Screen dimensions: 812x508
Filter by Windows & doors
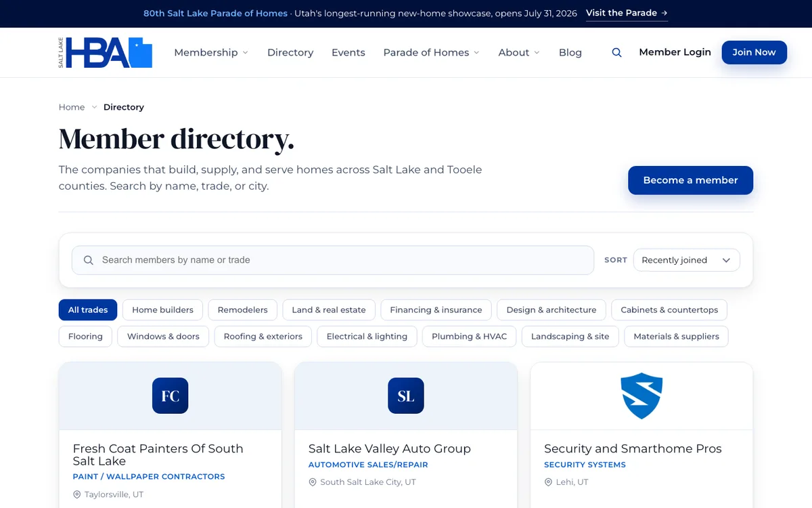[163, 336]
